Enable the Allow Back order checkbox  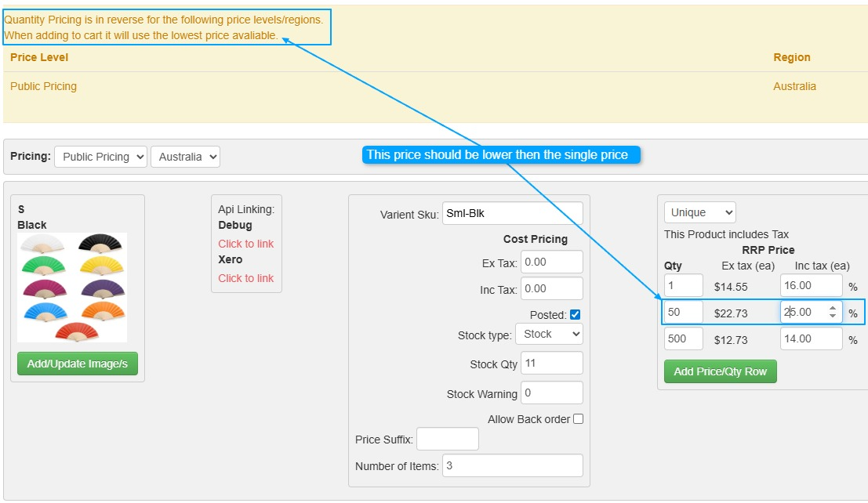click(x=578, y=419)
